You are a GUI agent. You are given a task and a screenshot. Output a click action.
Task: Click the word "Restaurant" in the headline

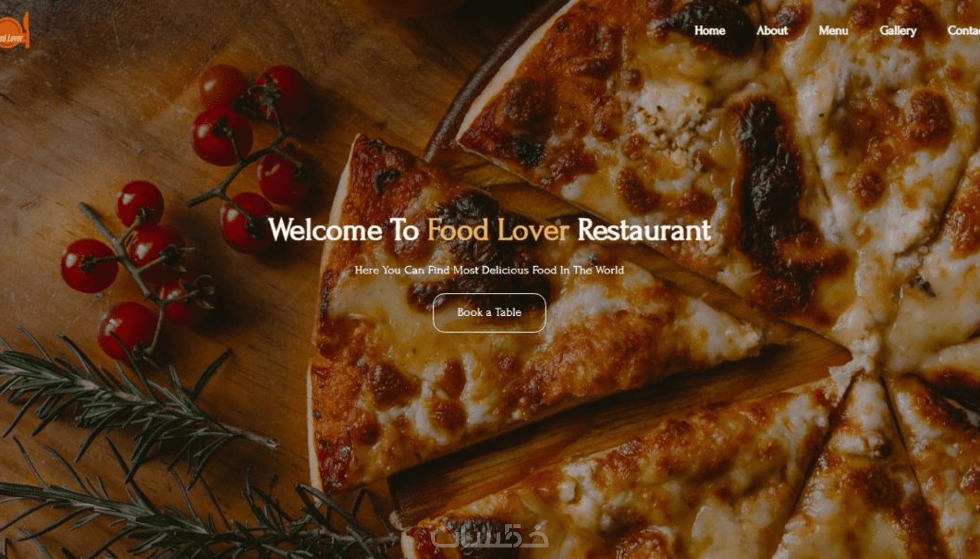pos(644,230)
